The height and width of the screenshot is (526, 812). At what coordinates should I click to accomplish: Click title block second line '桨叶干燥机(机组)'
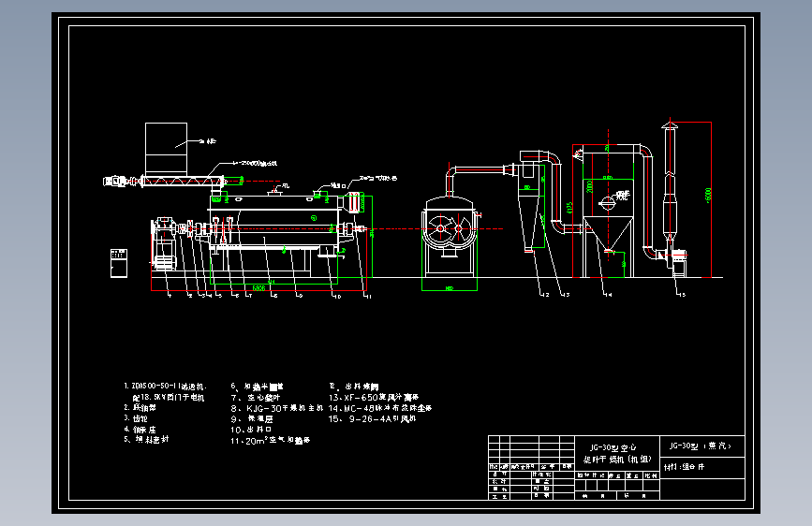pyautogui.click(x=617, y=460)
